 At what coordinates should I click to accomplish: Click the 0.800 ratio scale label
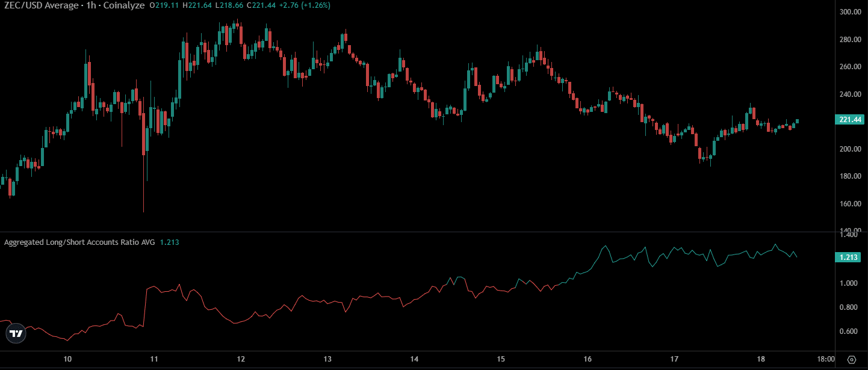849,307
